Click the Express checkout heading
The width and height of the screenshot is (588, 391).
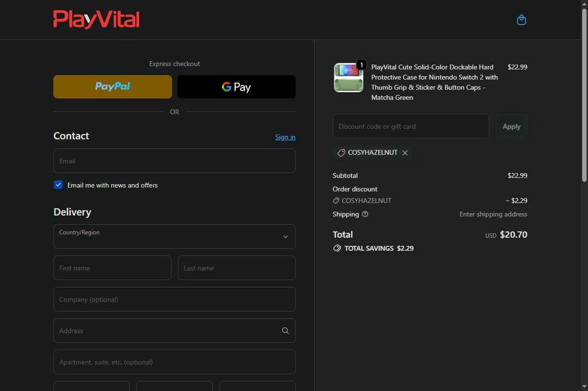pos(174,64)
